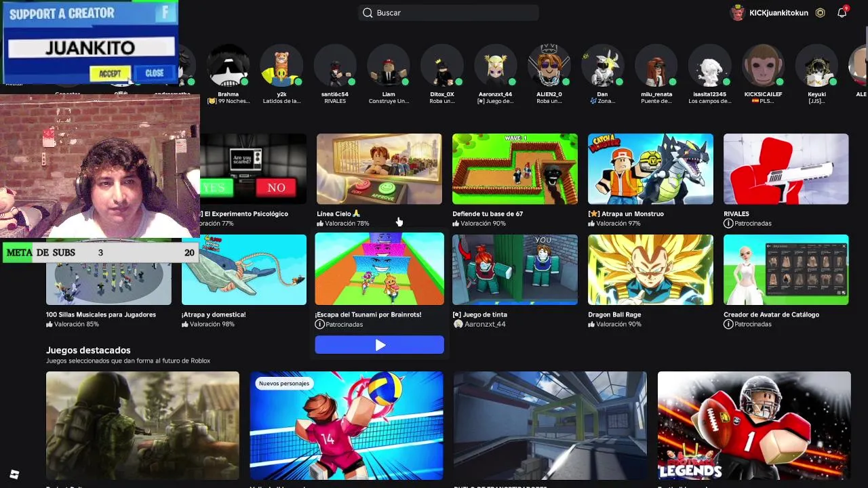868x488 pixels.
Task: Open friend Brahma's avatar
Action: pyautogui.click(x=229, y=66)
